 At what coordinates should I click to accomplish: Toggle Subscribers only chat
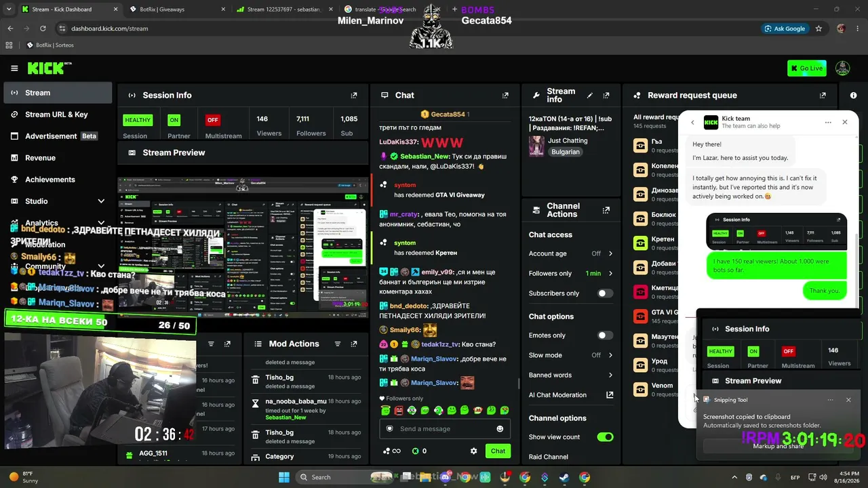point(605,293)
